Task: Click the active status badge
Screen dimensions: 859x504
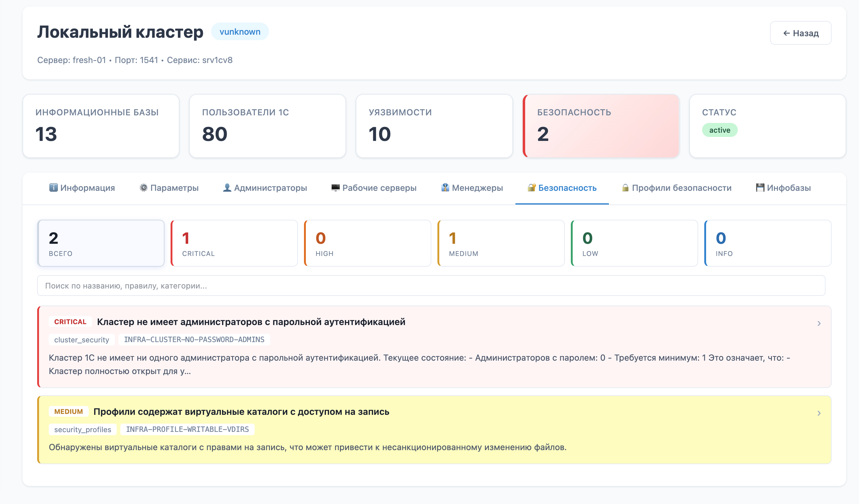Action: coord(719,130)
